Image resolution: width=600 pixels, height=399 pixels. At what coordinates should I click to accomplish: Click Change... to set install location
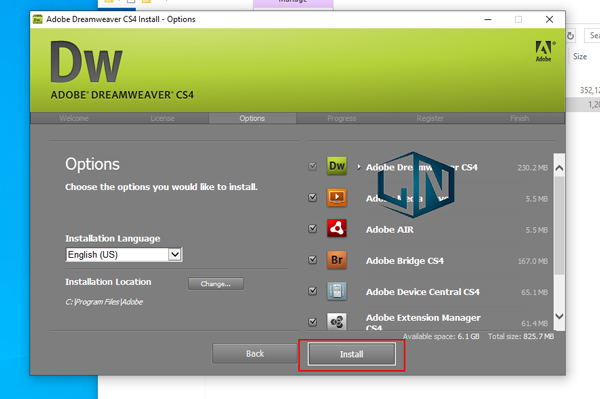coord(216,284)
